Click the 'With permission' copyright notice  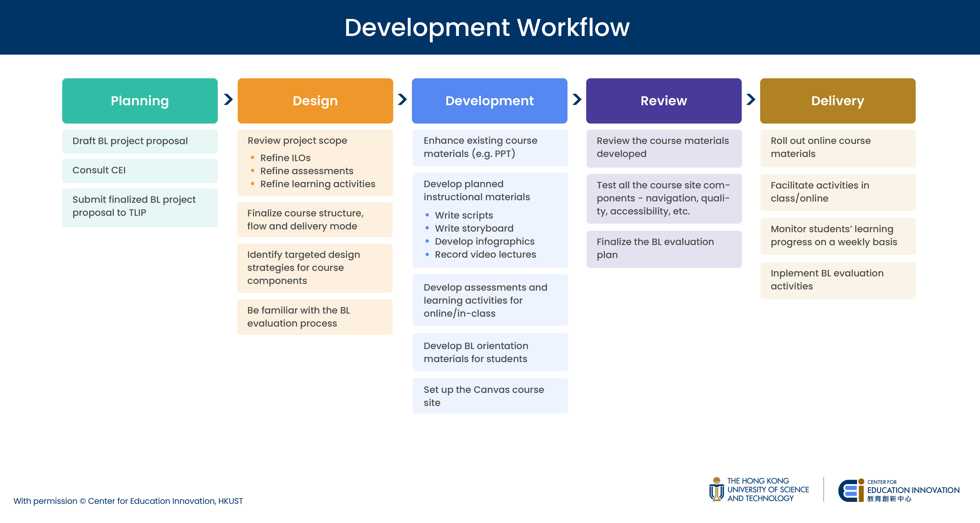coord(128,501)
